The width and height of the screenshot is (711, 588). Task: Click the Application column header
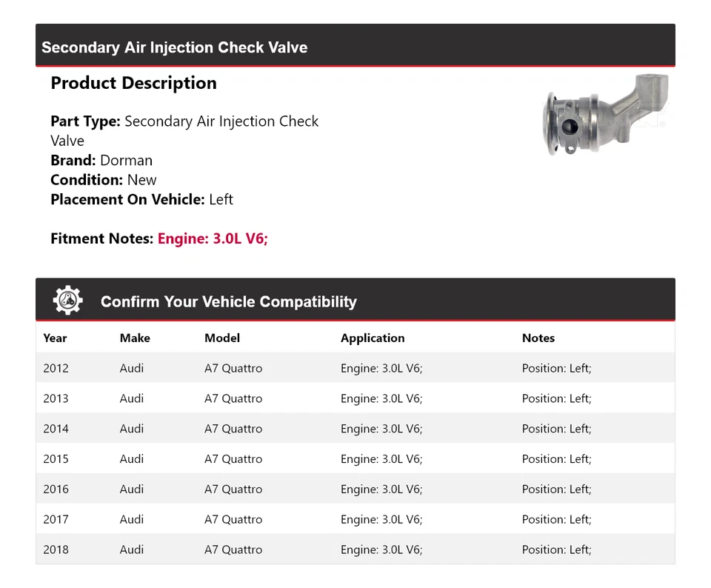pyautogui.click(x=373, y=338)
